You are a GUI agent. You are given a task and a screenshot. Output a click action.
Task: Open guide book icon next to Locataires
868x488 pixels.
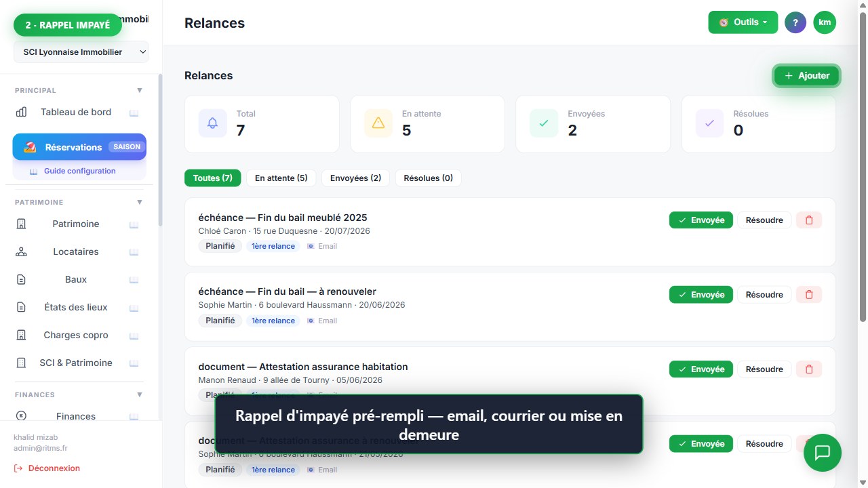pos(134,252)
